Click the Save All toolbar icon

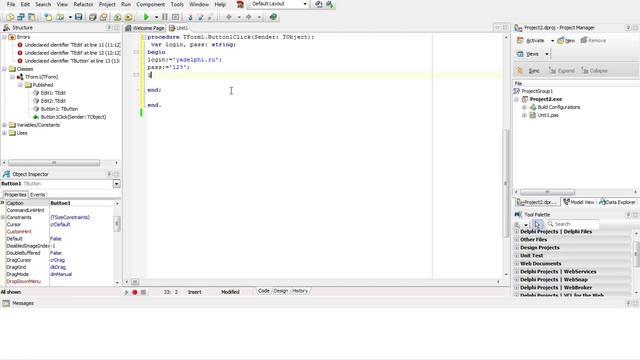click(x=93, y=17)
